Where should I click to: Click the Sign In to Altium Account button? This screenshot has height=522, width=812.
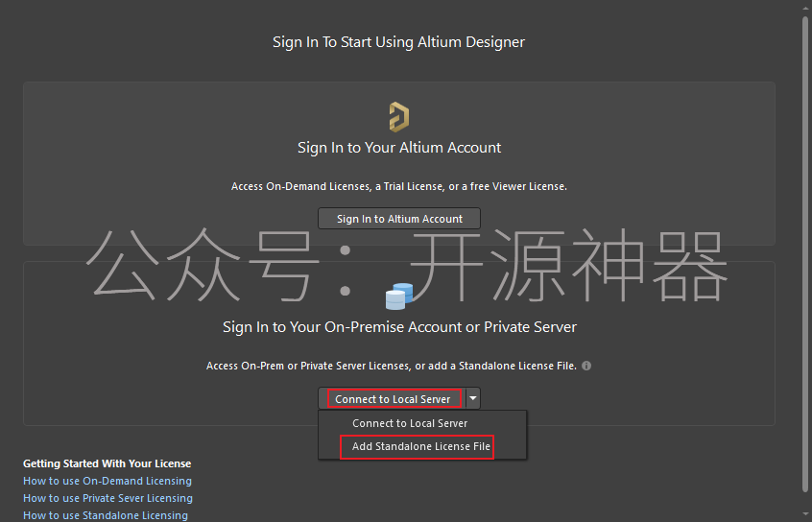(x=398, y=219)
